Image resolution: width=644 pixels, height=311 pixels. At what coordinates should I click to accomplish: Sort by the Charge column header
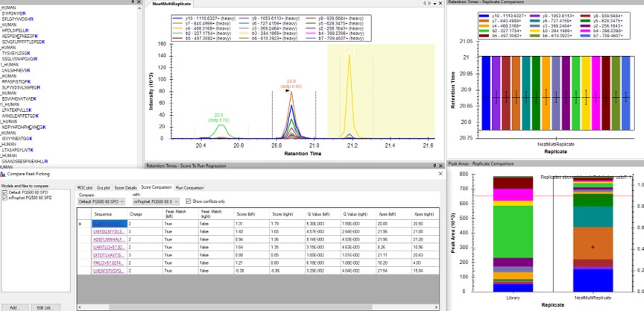point(144,213)
